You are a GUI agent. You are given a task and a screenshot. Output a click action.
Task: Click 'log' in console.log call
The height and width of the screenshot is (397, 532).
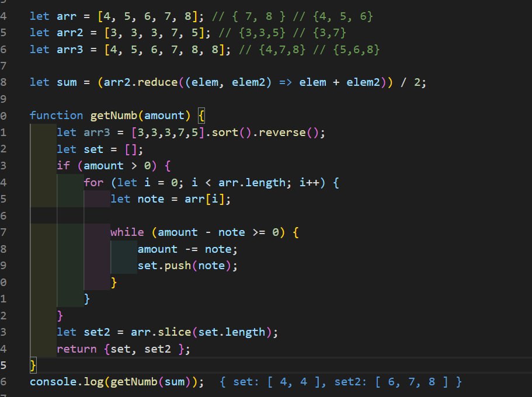[x=93, y=382]
